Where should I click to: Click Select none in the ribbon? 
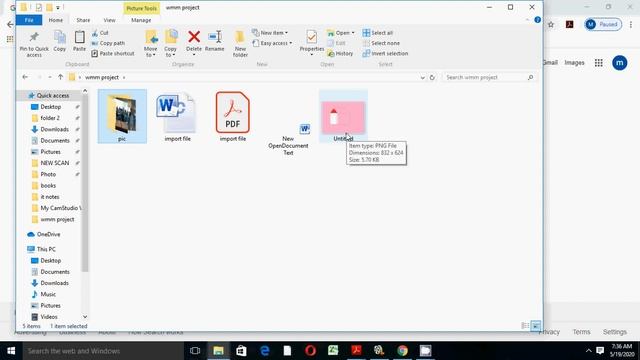[381, 43]
